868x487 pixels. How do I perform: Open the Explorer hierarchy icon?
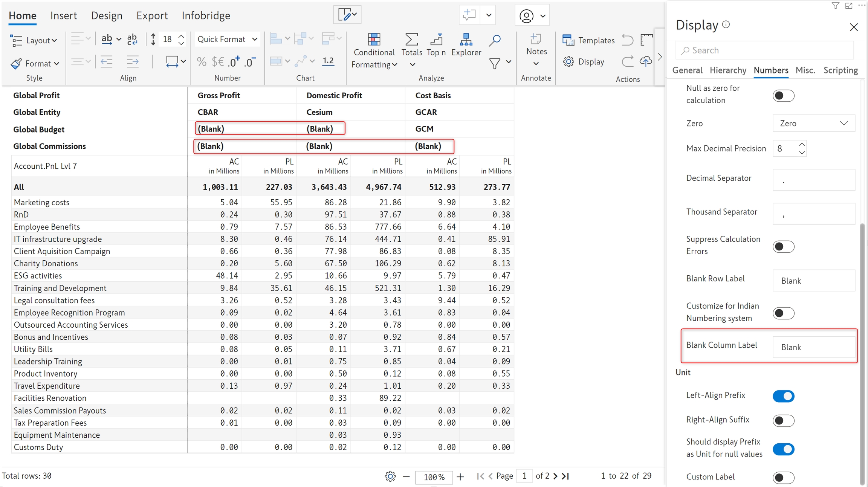466,39
